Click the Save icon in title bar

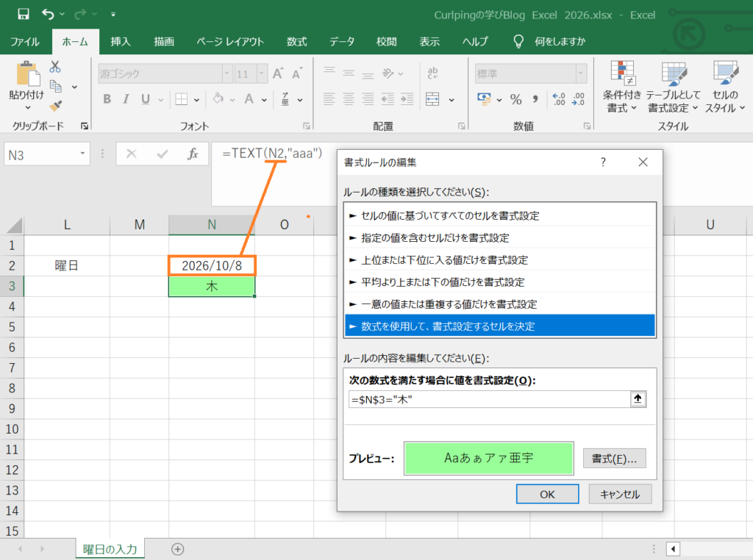coord(23,15)
